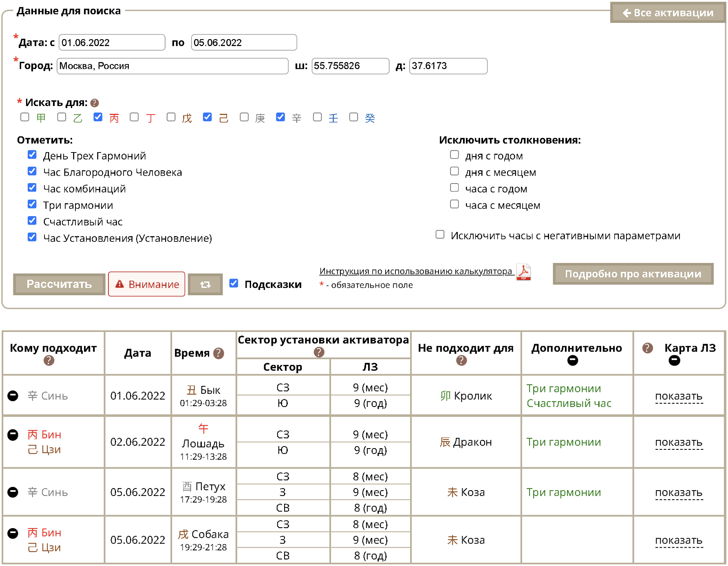728x566 pixels.
Task: Click help icon under Сектор установки активатора
Action: (319, 352)
